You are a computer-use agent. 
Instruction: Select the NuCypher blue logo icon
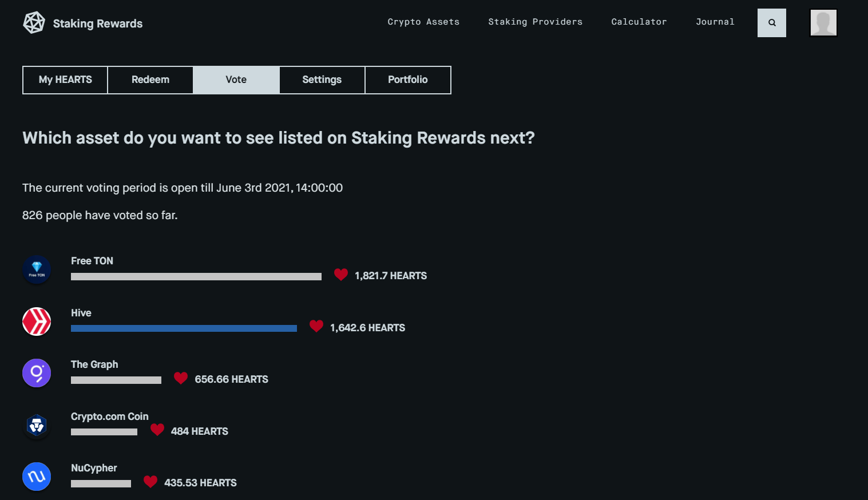[x=37, y=477]
